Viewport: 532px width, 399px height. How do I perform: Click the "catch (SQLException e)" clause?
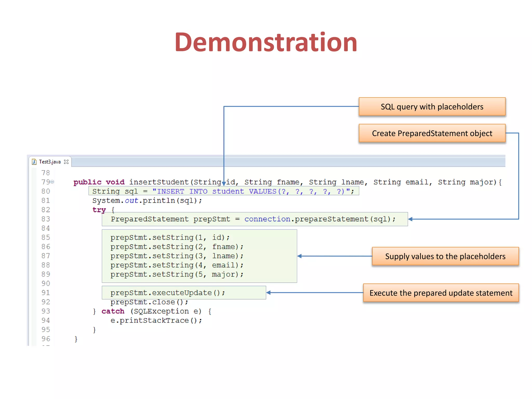click(x=151, y=311)
